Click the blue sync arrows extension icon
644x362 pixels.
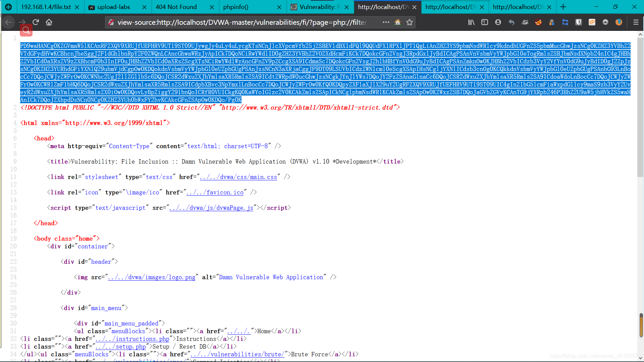(x=565, y=22)
